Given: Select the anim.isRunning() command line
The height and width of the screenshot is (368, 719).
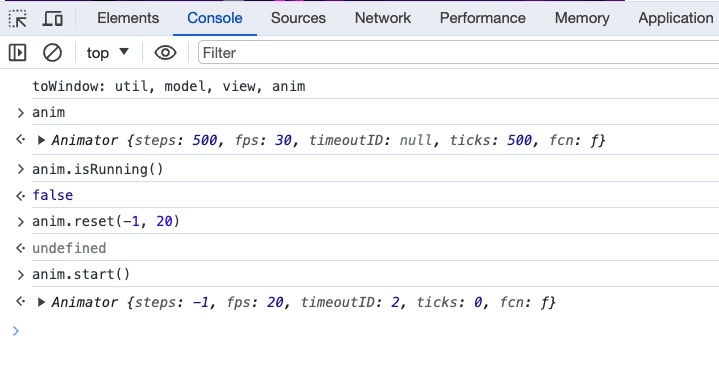Looking at the screenshot, I should click(x=98, y=170).
